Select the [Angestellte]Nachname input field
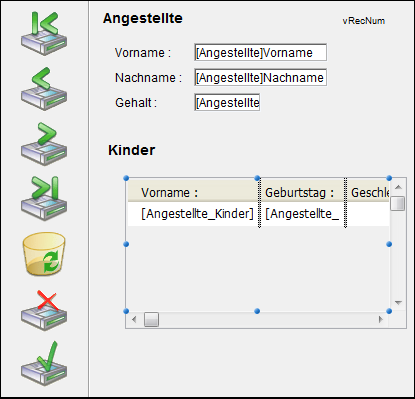This screenshot has height=399, width=415. [260, 77]
